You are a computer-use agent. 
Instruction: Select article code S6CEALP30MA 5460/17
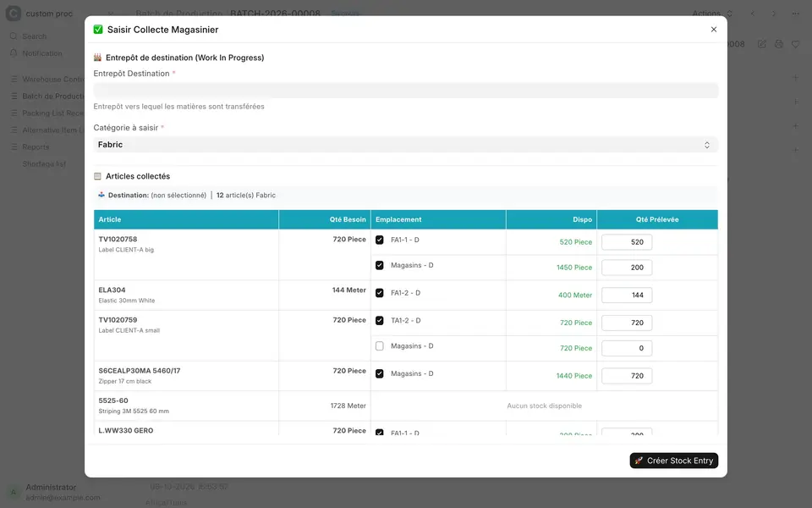[x=140, y=371]
